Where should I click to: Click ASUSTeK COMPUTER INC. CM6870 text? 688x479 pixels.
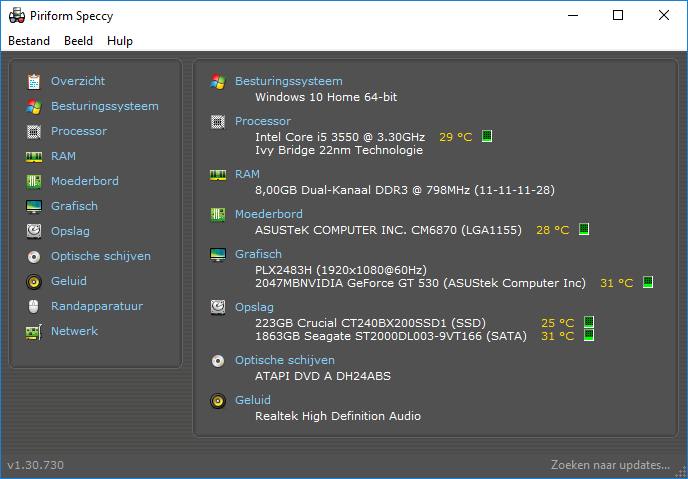(388, 230)
